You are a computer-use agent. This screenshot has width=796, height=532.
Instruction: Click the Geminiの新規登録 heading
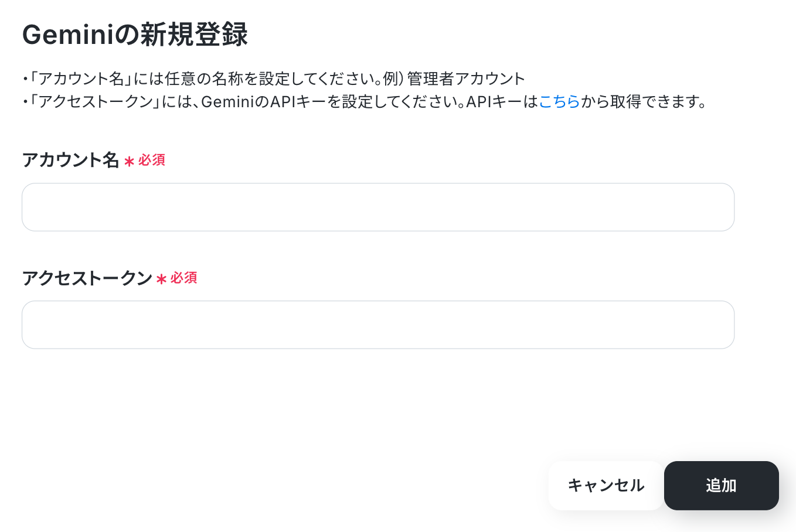135,35
